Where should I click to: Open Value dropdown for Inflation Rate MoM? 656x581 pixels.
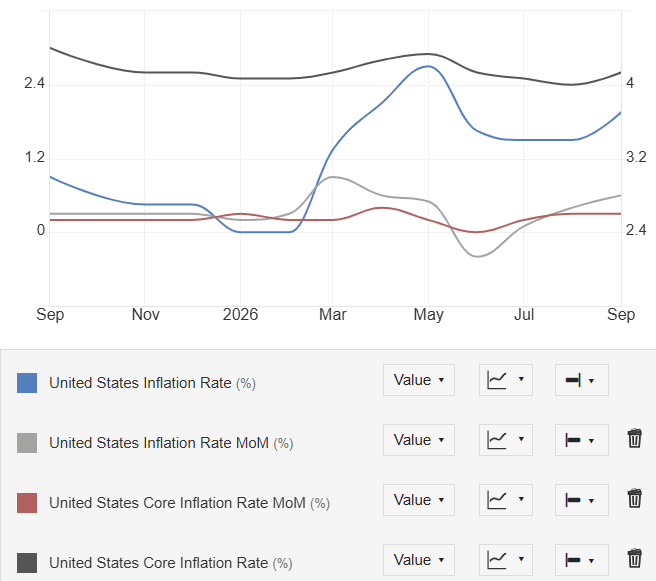(x=419, y=440)
